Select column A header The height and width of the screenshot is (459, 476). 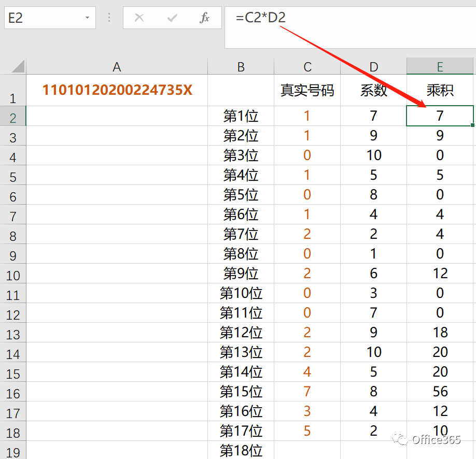(117, 66)
